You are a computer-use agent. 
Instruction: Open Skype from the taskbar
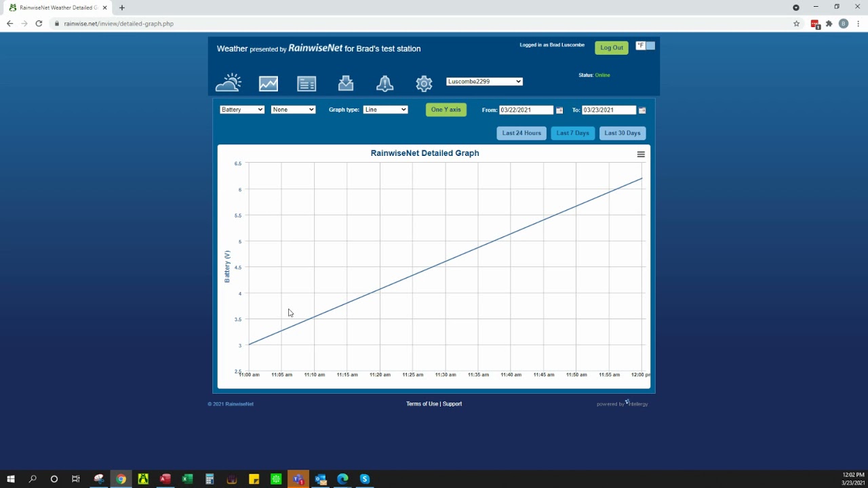365,479
